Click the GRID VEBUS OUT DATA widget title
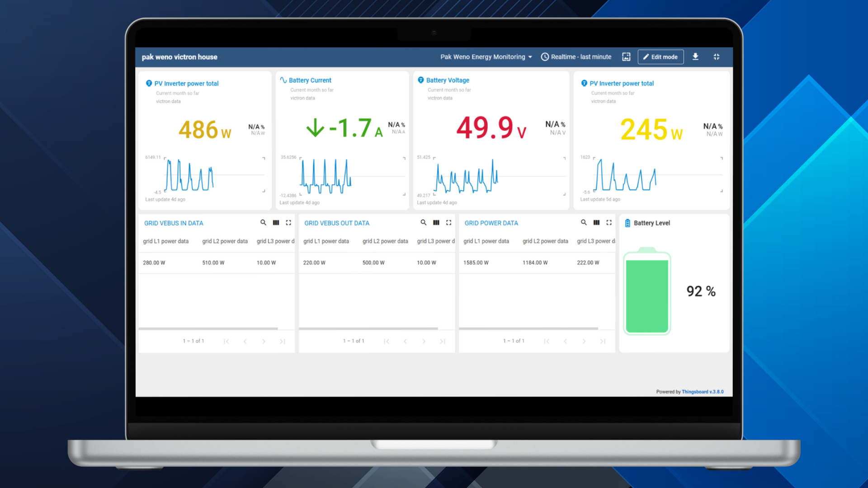The height and width of the screenshot is (488, 868). point(337,223)
